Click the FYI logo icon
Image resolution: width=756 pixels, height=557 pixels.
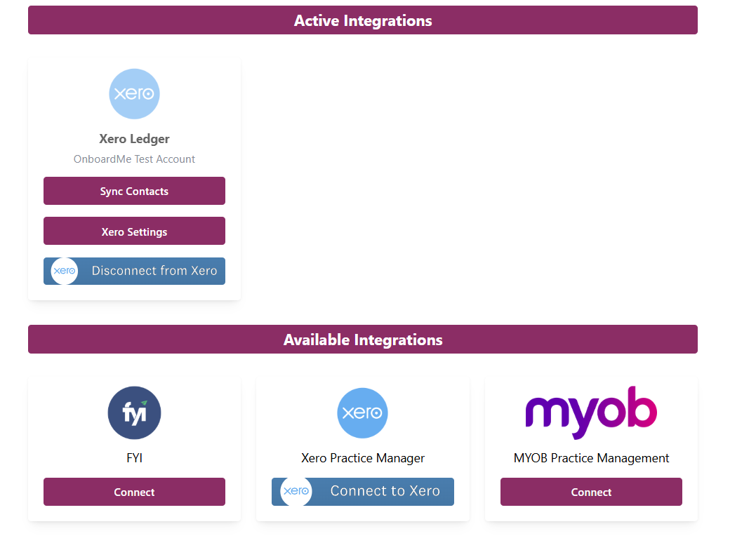(x=134, y=413)
